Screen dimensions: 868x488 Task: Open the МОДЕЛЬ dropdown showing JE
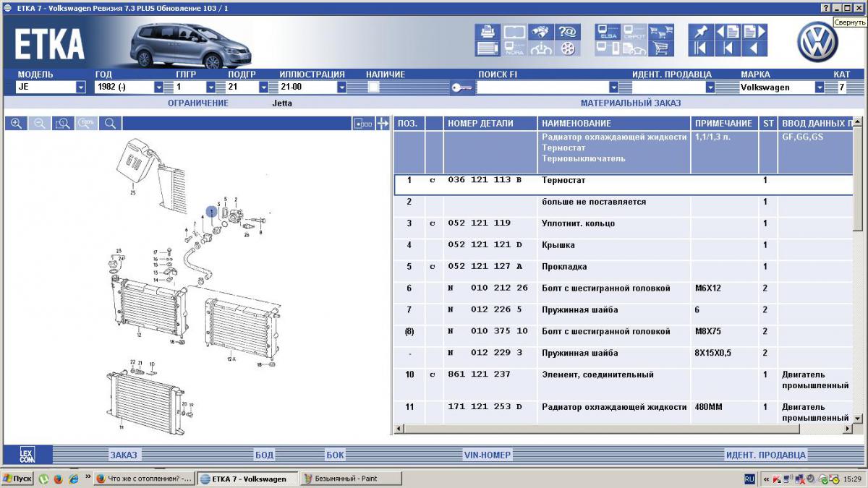(x=80, y=87)
